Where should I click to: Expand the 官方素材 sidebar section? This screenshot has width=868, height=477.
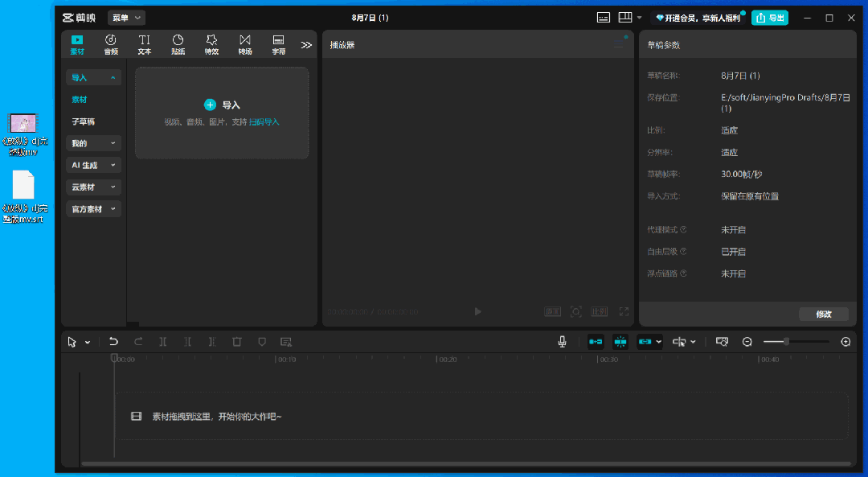(x=93, y=209)
